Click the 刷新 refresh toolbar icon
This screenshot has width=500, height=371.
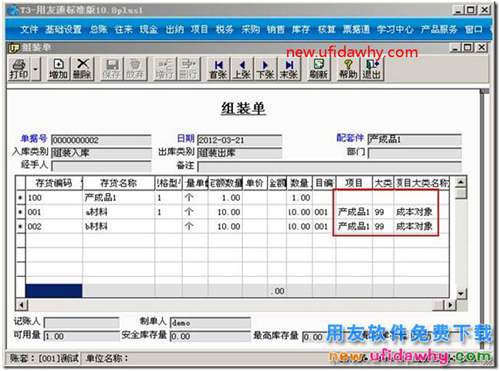(x=318, y=69)
